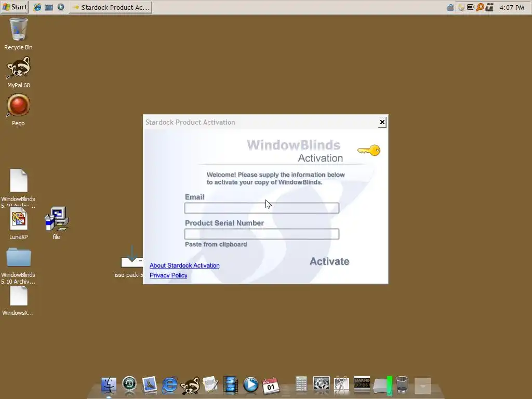Viewport: 532px width, 399px height.
Task: Open the media player quick launch icon
Action: click(61, 7)
